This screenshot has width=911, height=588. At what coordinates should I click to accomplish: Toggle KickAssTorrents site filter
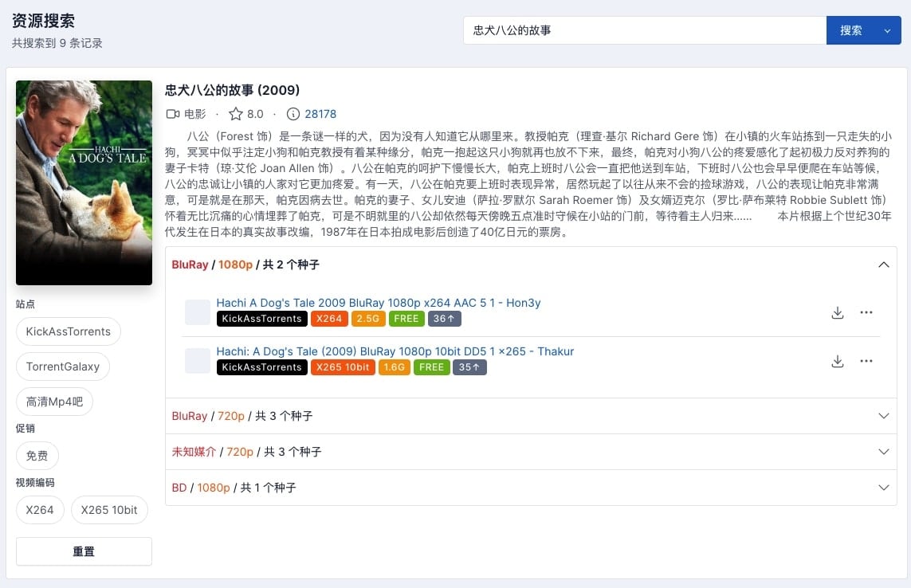(68, 331)
